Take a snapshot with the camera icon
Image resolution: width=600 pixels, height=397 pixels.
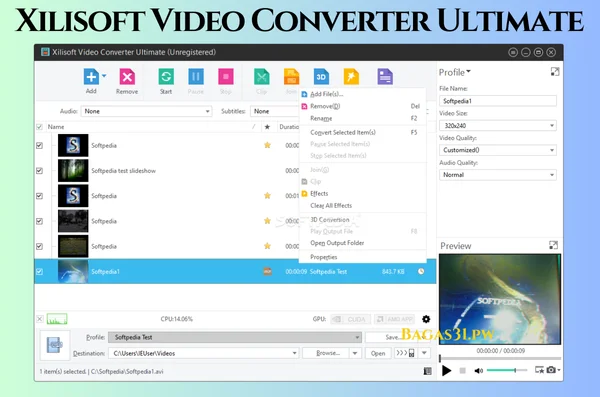pyautogui.click(x=551, y=370)
